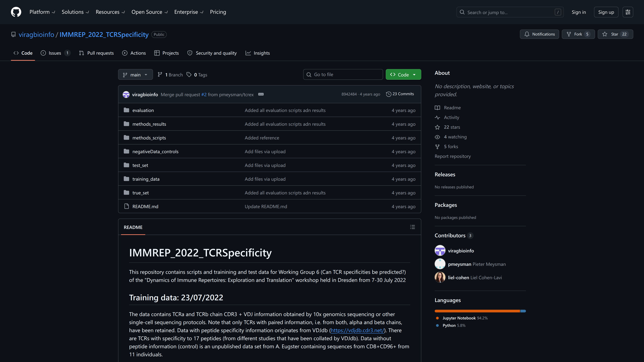Expand the Open Source menu
The height and width of the screenshot is (362, 644).
149,12
